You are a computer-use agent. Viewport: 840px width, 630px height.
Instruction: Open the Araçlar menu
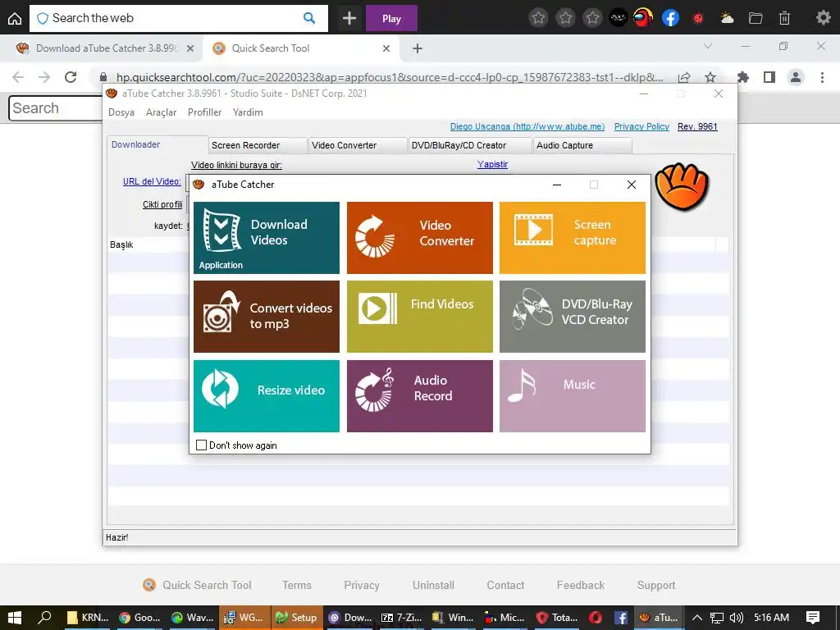162,112
